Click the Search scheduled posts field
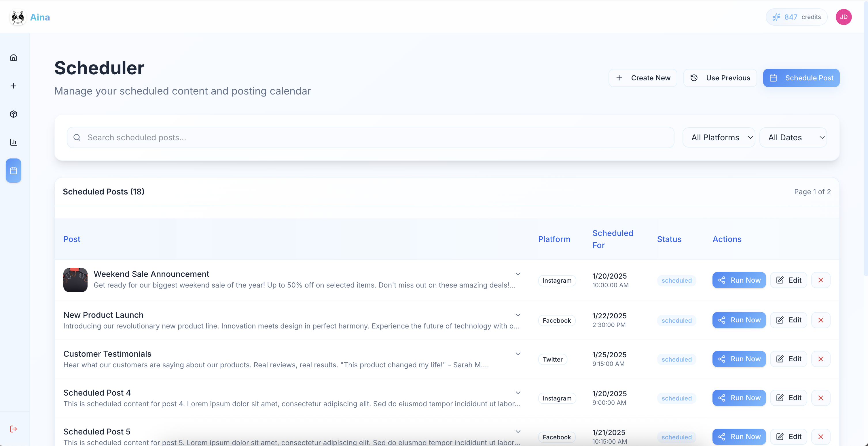Screen dimensions: 868x446 pyautogui.click(x=371, y=137)
